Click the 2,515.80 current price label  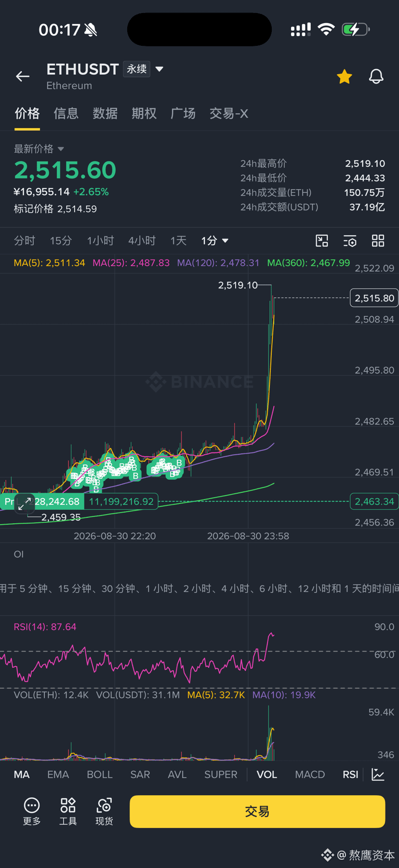click(374, 298)
